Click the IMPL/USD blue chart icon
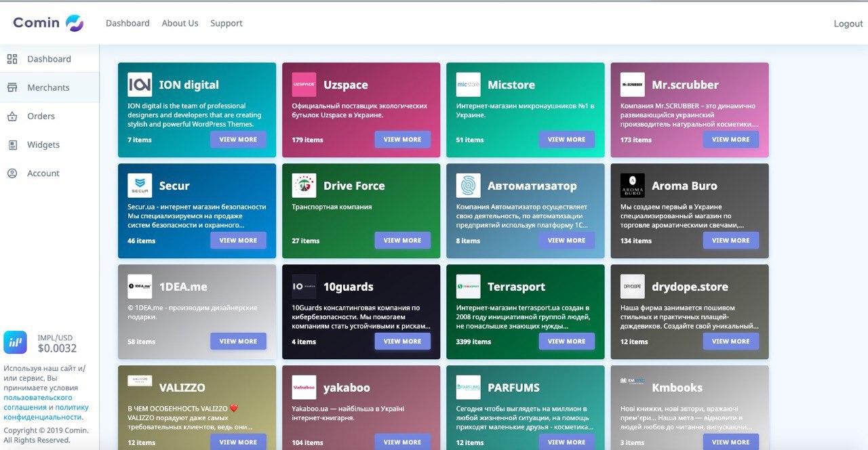This screenshot has height=450, width=868. 15,342
